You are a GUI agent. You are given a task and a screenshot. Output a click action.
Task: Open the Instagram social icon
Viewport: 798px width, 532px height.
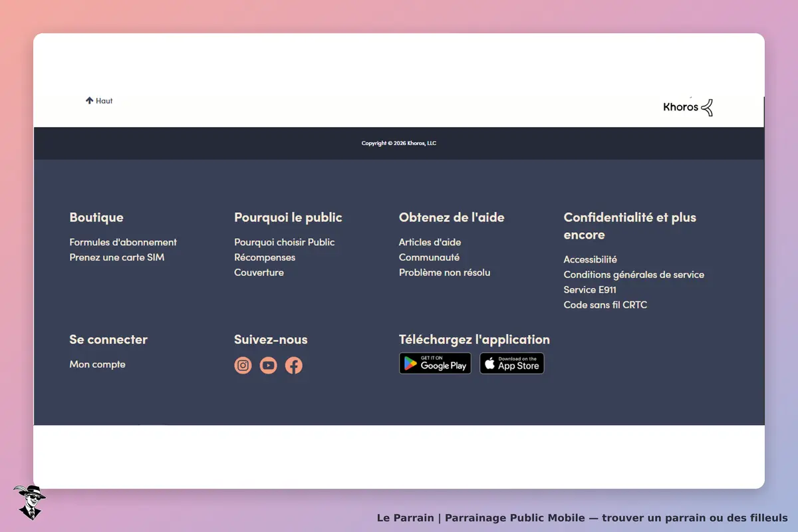click(243, 365)
